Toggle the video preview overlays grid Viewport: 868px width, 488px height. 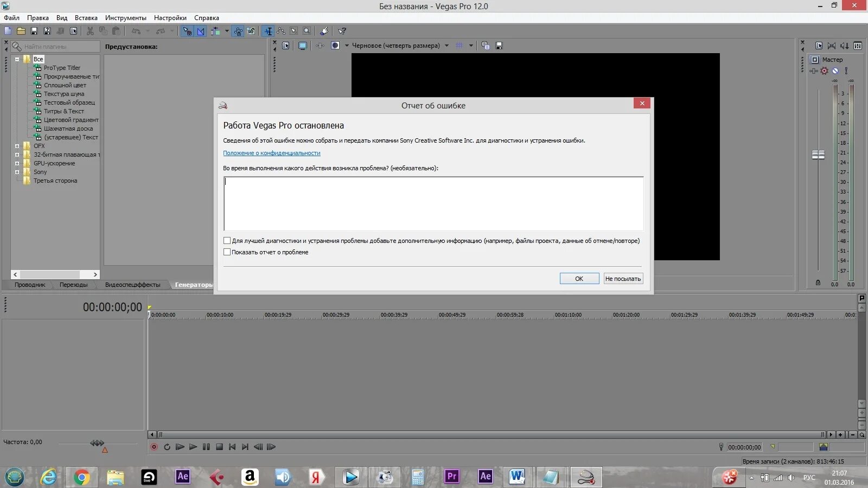[x=459, y=46]
